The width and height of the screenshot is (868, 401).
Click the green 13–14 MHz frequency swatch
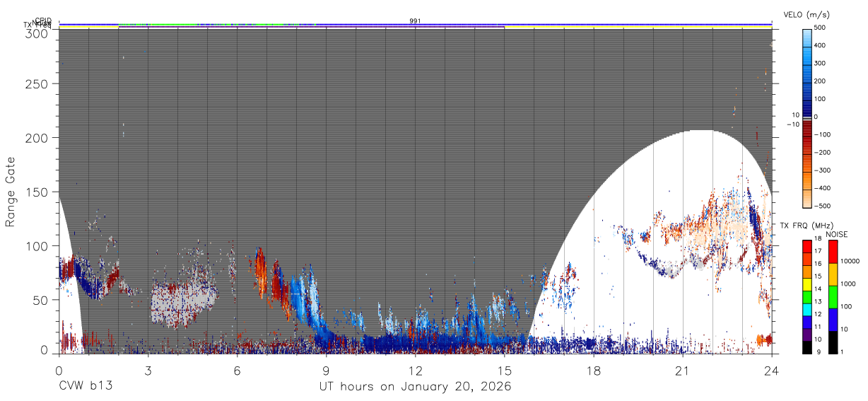point(807,296)
